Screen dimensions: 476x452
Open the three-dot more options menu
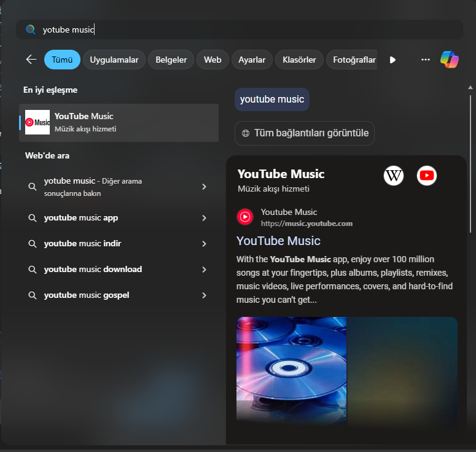(x=425, y=60)
